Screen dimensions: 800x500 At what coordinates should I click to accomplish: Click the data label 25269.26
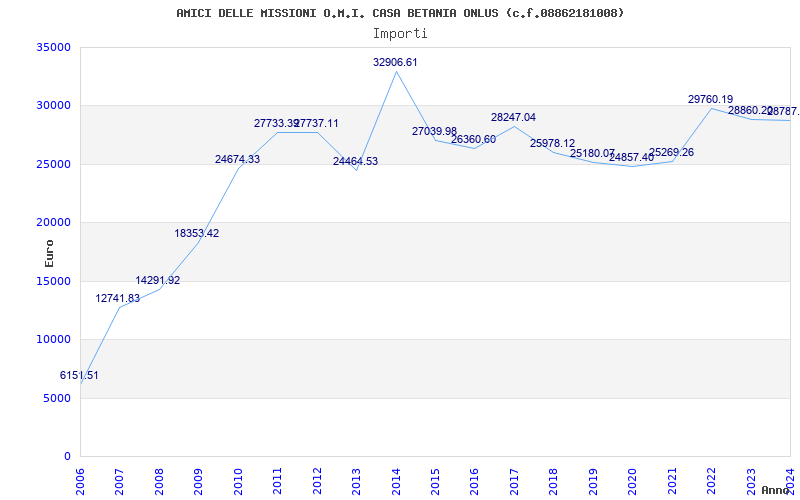point(671,153)
